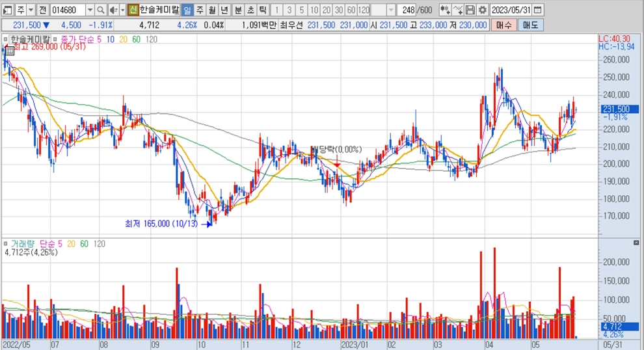Screen dimensions: 644x350
Task: Select the 10-day moving average legend
Action: pyautogui.click(x=110, y=40)
